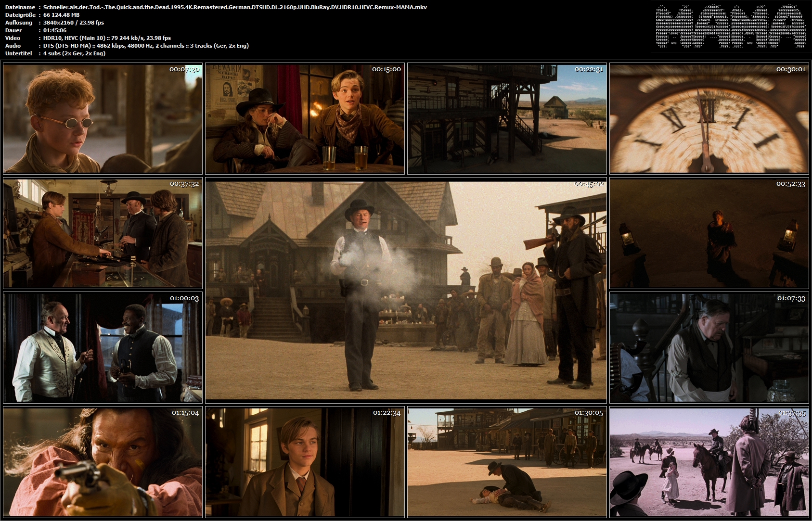
Task: Click the file size value 66 124.48 MB
Action: pos(61,15)
